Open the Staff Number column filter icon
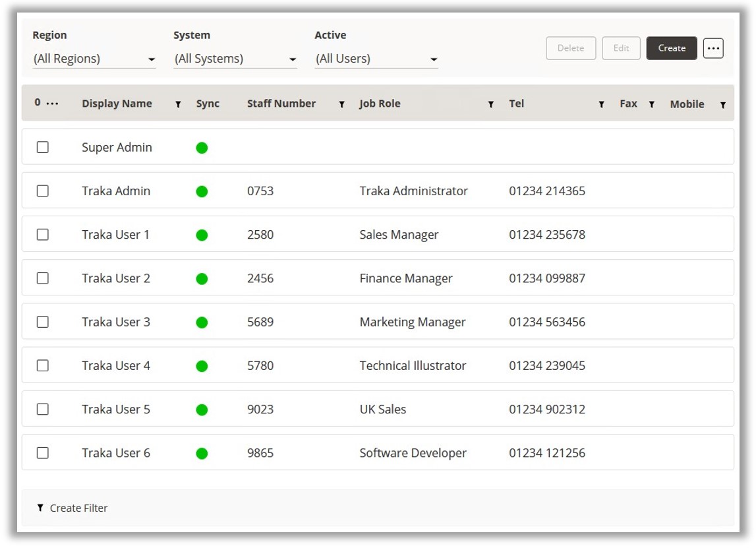756x548 pixels. click(341, 104)
